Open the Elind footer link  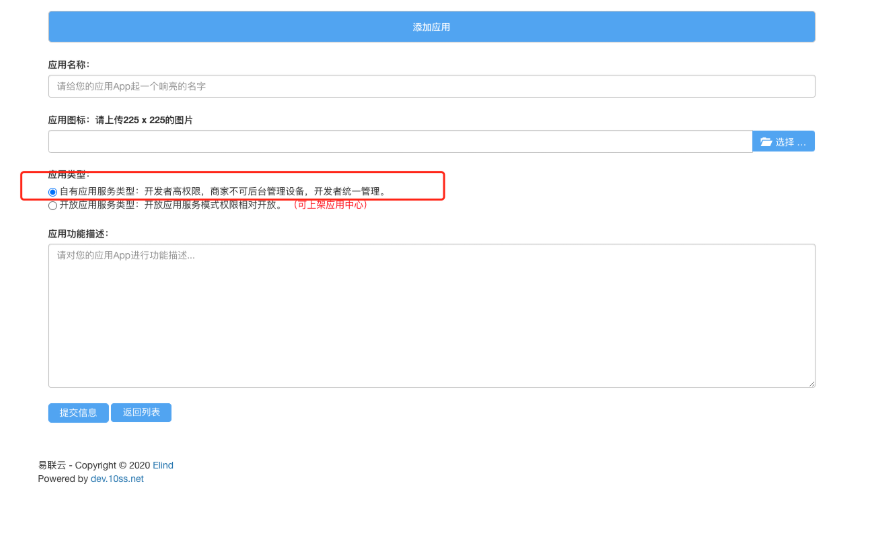click(162, 465)
